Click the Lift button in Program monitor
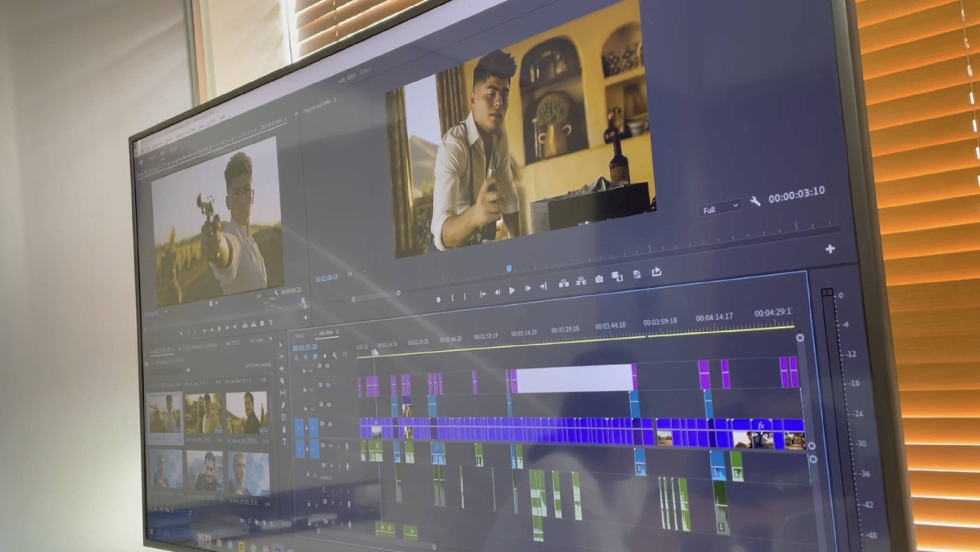980x552 pixels. 564,283
